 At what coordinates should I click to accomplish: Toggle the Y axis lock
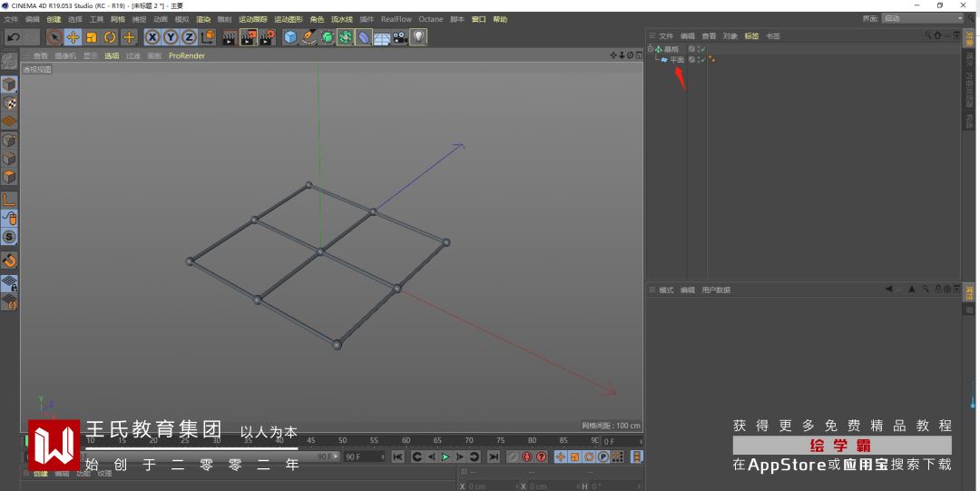pos(170,37)
